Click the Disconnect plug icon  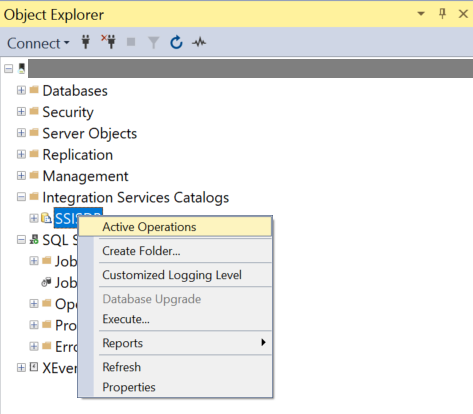click(108, 42)
